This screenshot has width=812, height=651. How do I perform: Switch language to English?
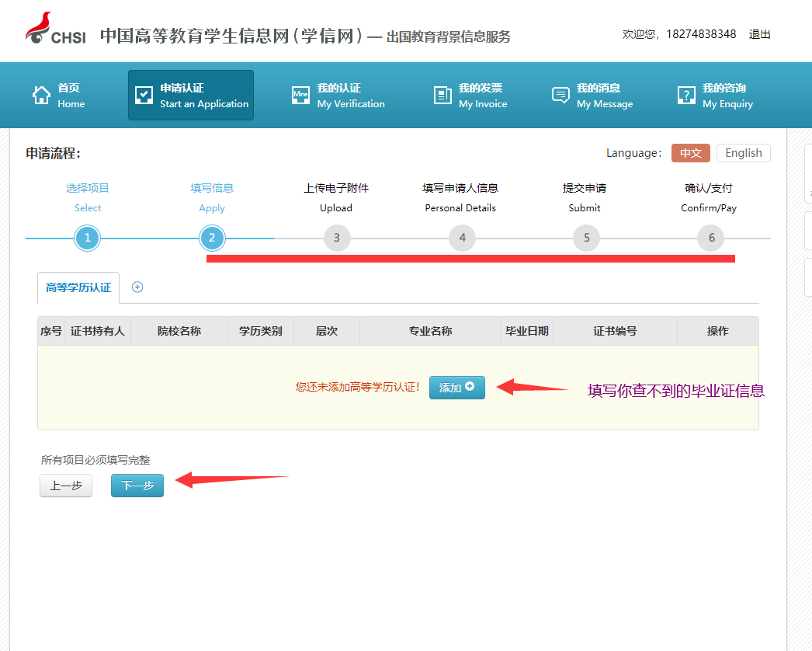pyautogui.click(x=743, y=153)
